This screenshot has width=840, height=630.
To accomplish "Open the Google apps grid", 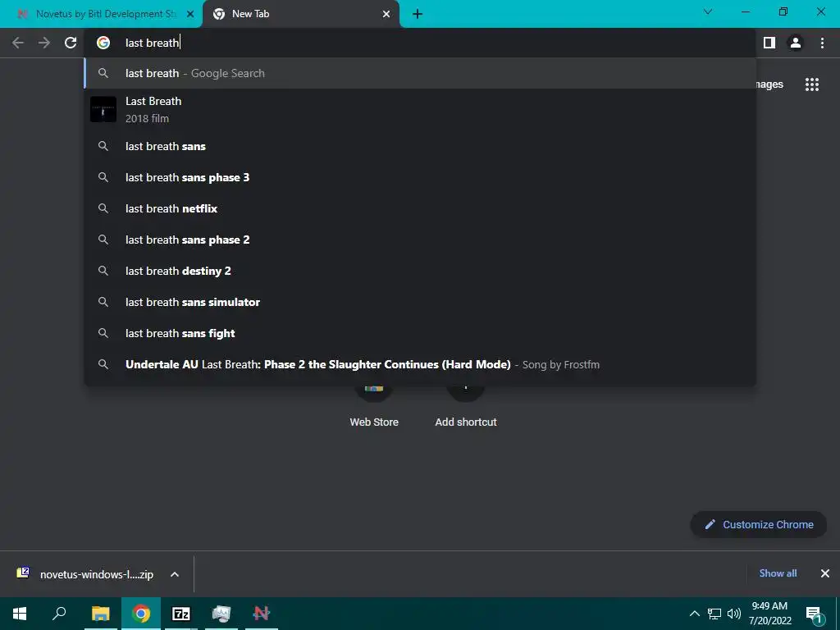I will pos(812,84).
